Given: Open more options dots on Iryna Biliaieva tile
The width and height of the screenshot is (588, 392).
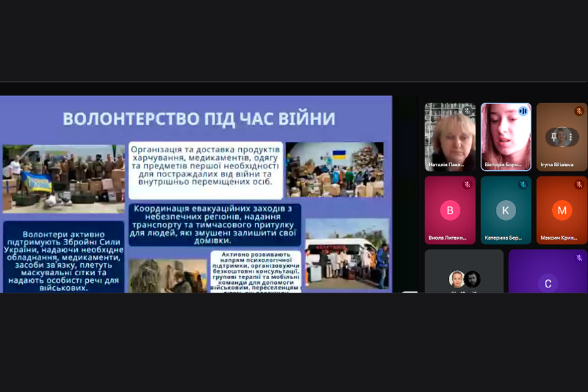Looking at the screenshot, I should click(x=571, y=137).
